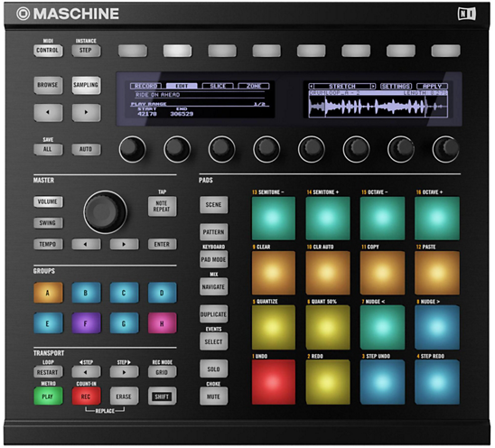
Task: Tap pad 16 OCTAVE +
Action: pyautogui.click(x=437, y=219)
